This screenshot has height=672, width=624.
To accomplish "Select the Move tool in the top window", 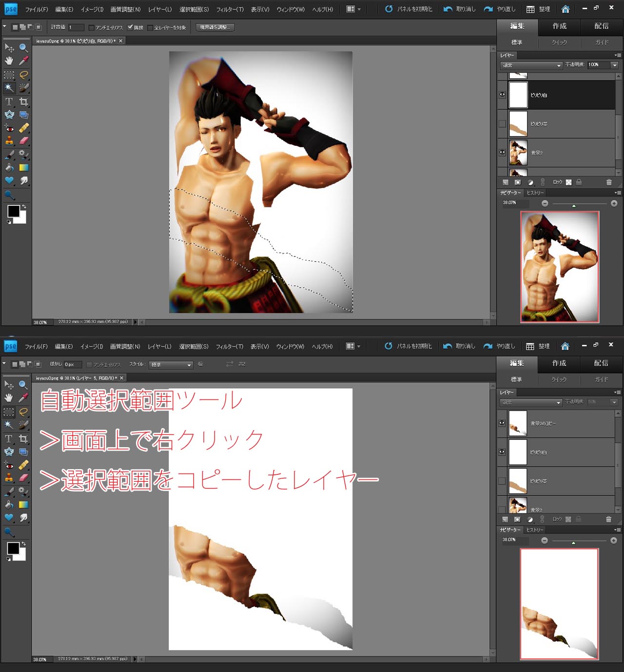I will pos(9,48).
